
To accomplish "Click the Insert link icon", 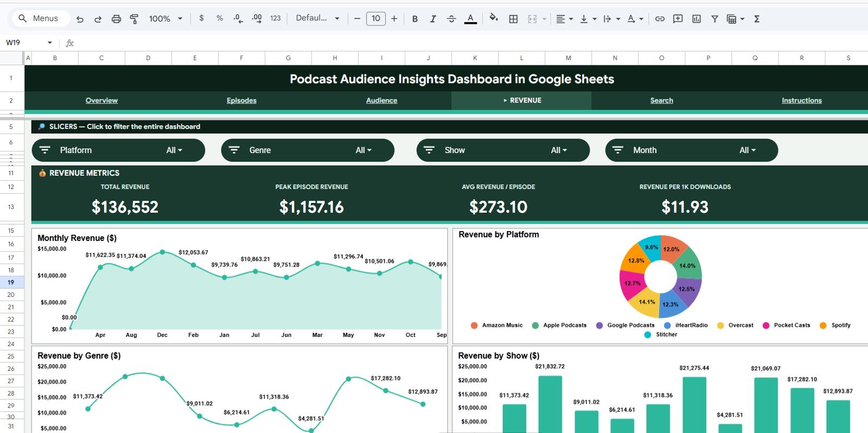I will (x=660, y=18).
